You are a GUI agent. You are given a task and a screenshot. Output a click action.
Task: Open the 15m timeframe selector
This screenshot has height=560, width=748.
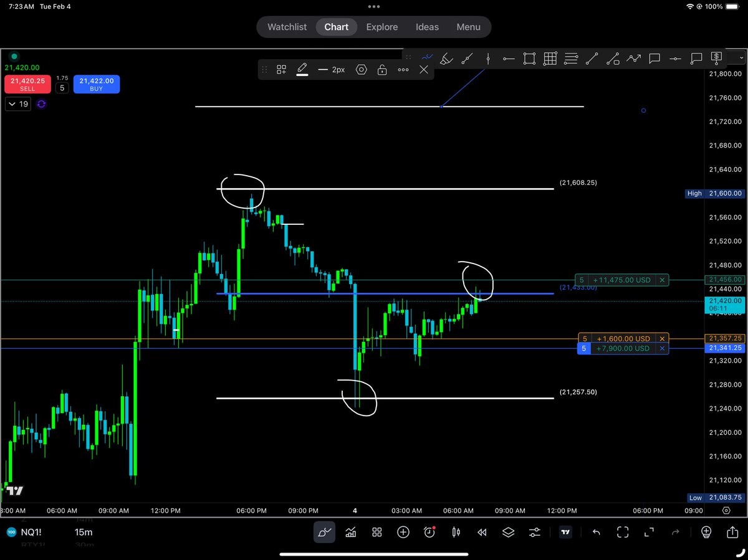(x=84, y=532)
